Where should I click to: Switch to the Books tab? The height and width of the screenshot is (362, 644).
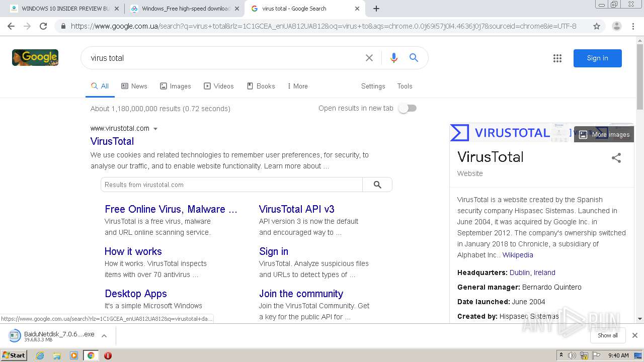261,86
